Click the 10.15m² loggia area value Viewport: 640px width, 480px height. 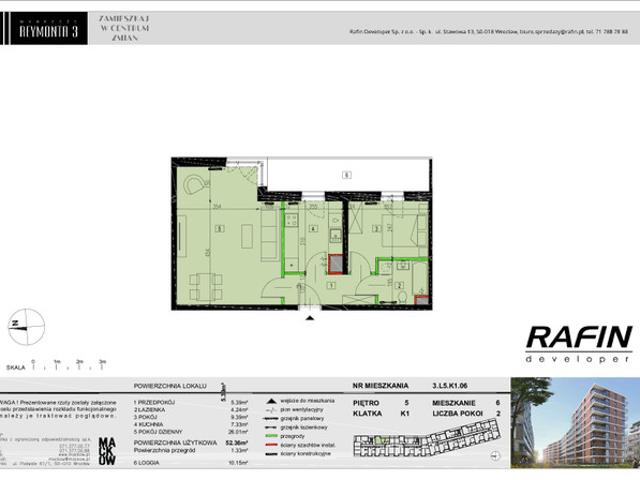point(239,463)
